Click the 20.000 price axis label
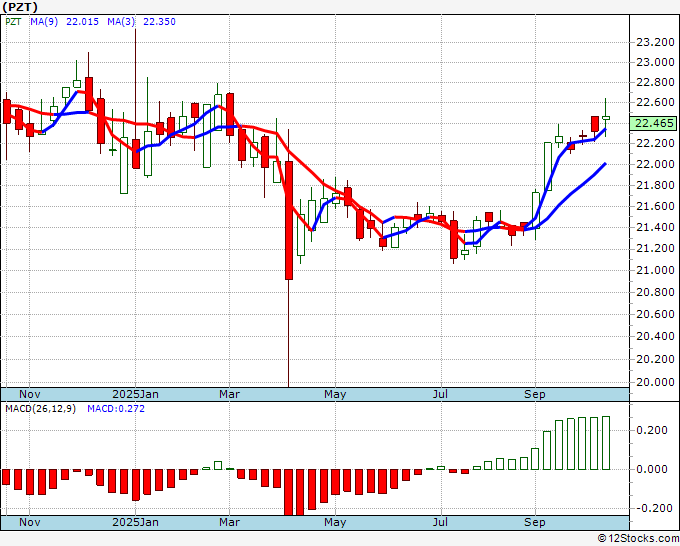The width and height of the screenshot is (680, 546). point(654,381)
